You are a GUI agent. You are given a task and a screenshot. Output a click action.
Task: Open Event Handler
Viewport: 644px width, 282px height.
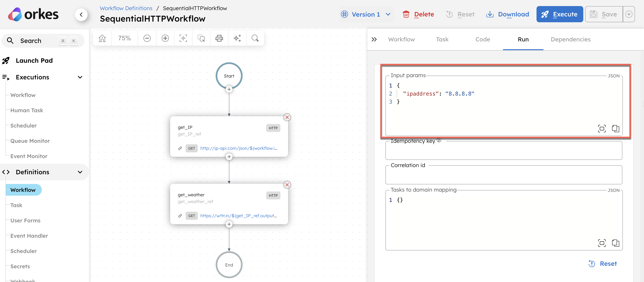click(x=29, y=235)
